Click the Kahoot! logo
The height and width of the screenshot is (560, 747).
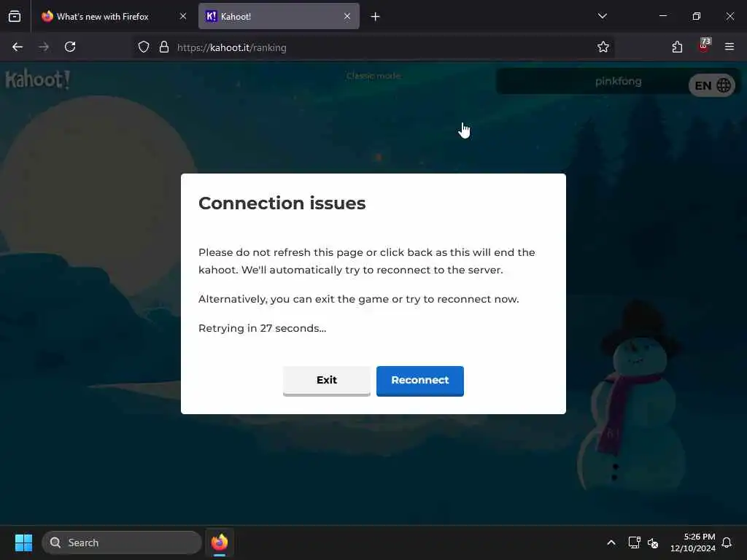(x=38, y=79)
